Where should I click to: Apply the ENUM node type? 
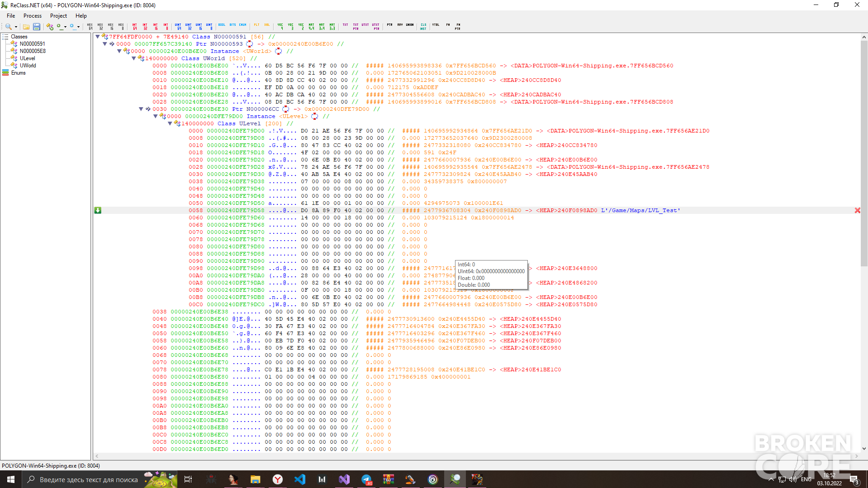pos(243,25)
